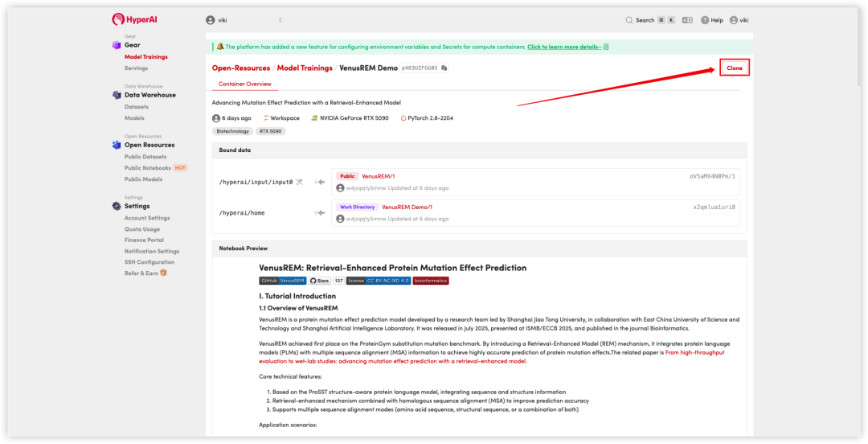Open the viki profile avatar at top right
Screen dimensions: 868x444
[x=734, y=20]
